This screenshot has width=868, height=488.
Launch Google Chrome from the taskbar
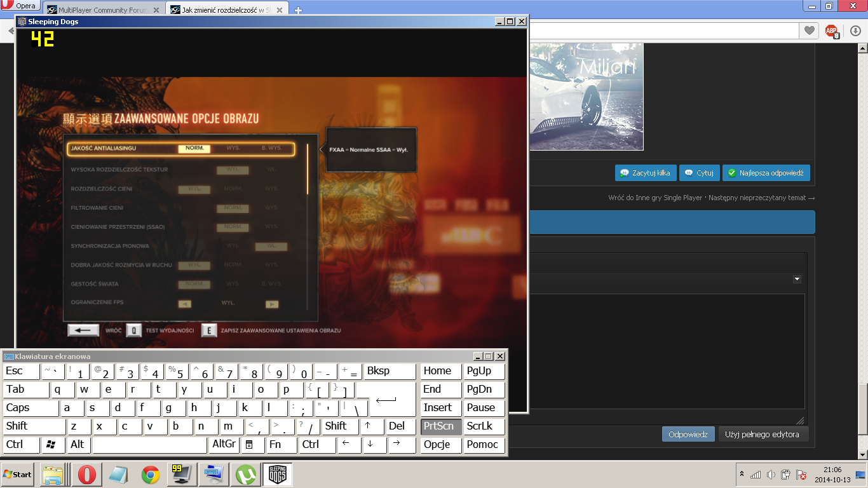(x=151, y=475)
